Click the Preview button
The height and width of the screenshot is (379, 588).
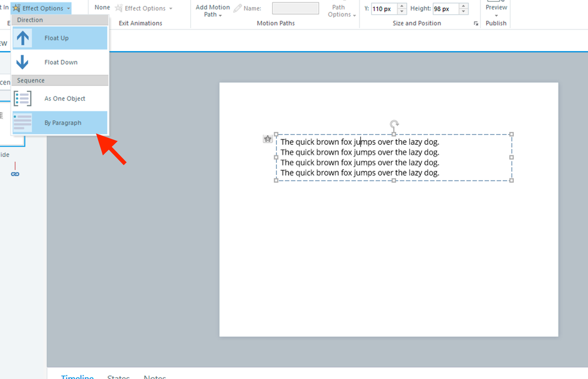(496, 7)
